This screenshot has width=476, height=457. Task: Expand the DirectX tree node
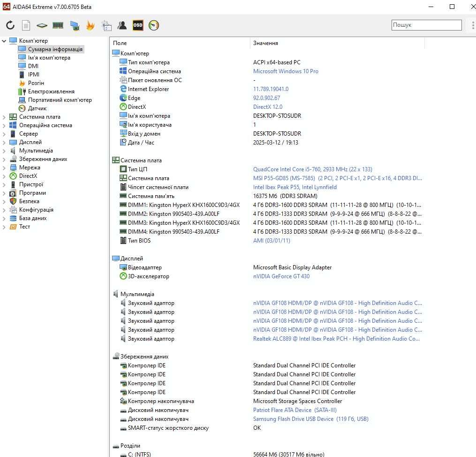coord(4,176)
